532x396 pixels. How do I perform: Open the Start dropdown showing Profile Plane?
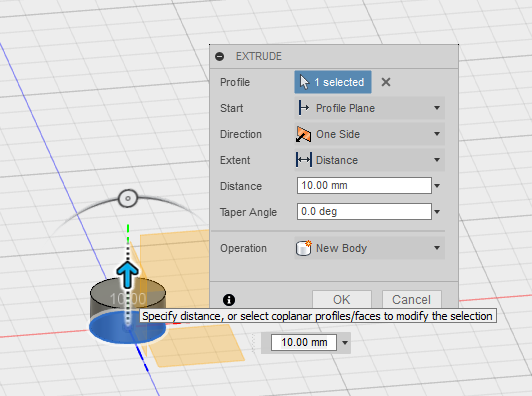369,108
